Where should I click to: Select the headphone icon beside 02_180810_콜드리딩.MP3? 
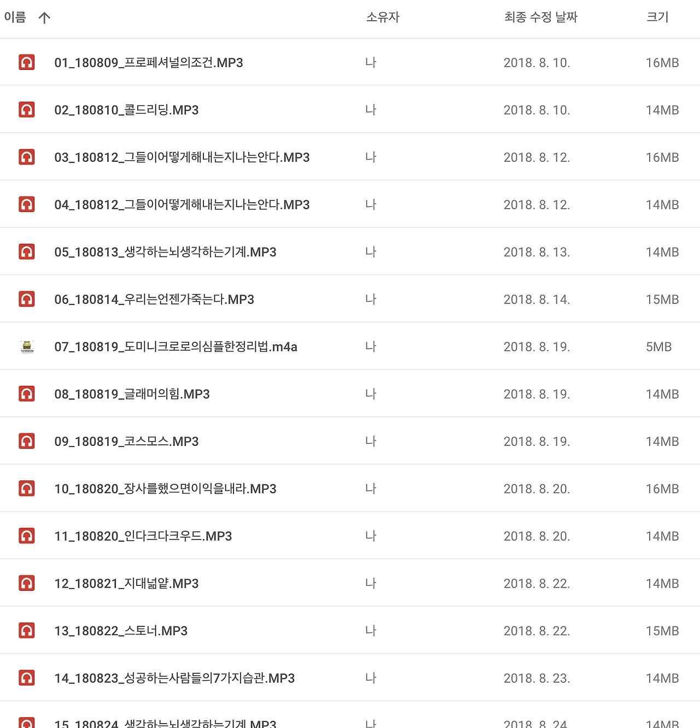pyautogui.click(x=26, y=109)
